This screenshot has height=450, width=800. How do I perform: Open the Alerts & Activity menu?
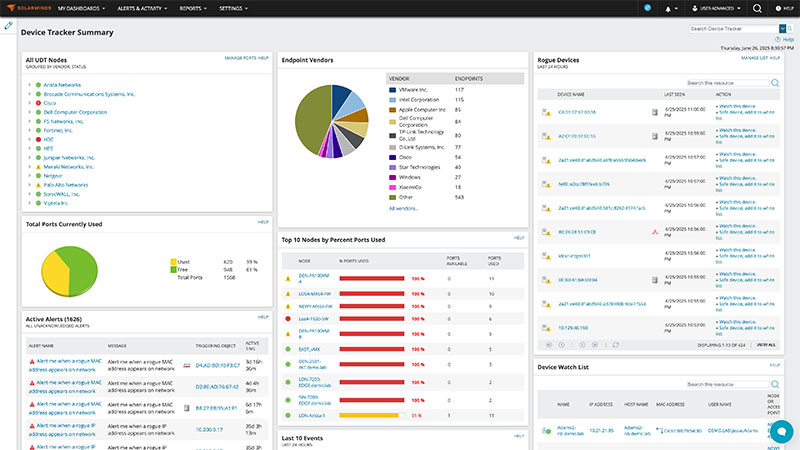point(142,8)
